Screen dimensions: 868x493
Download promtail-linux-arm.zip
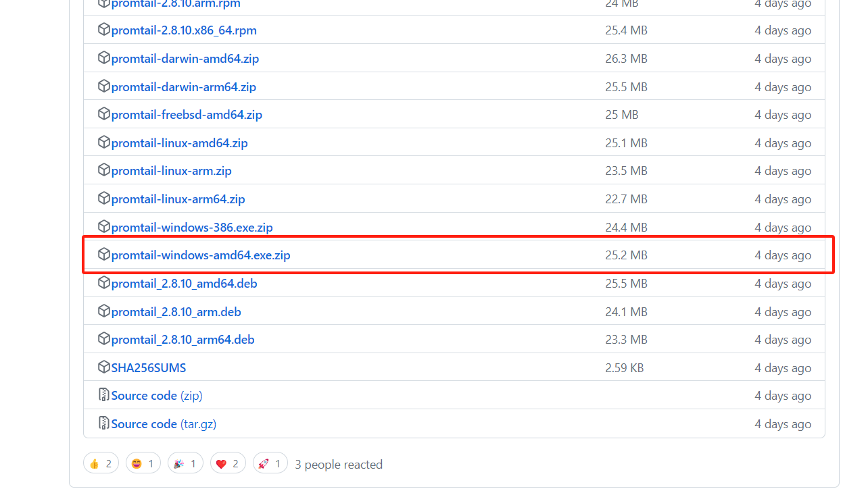[172, 171]
